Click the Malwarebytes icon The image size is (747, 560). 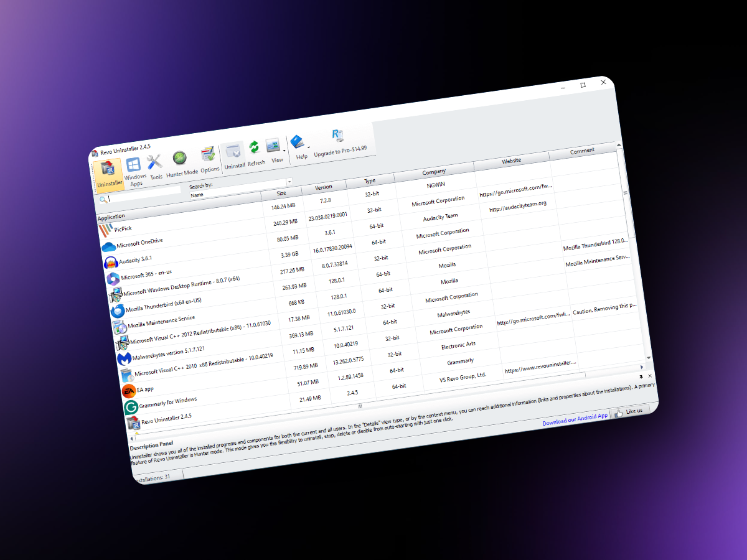tap(124, 359)
